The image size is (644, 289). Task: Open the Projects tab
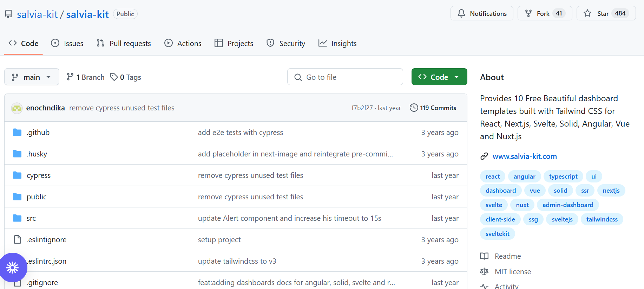pyautogui.click(x=234, y=43)
